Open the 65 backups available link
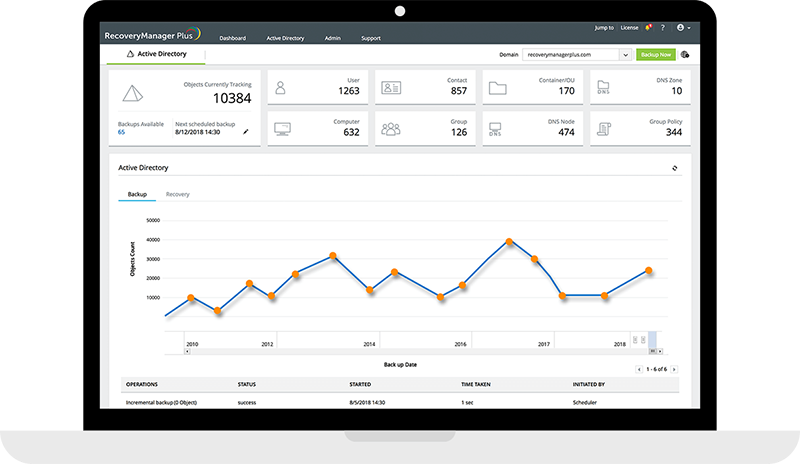This screenshot has height=464, width=800. pyautogui.click(x=121, y=132)
